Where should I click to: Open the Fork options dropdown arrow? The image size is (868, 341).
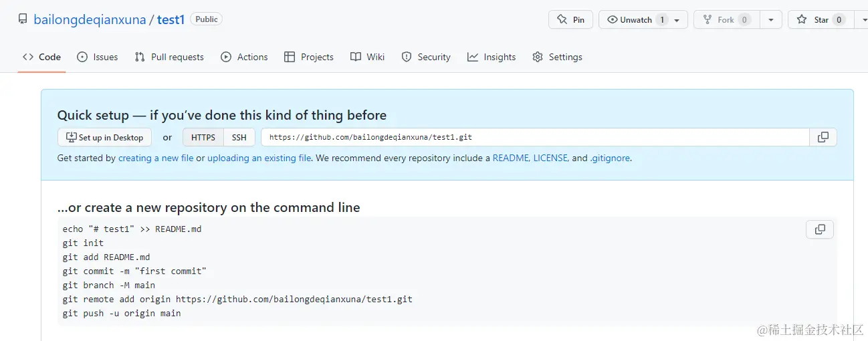click(771, 20)
